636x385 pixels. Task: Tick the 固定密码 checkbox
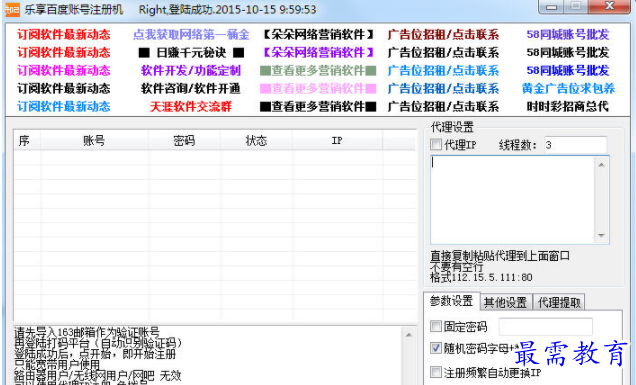[x=436, y=326]
